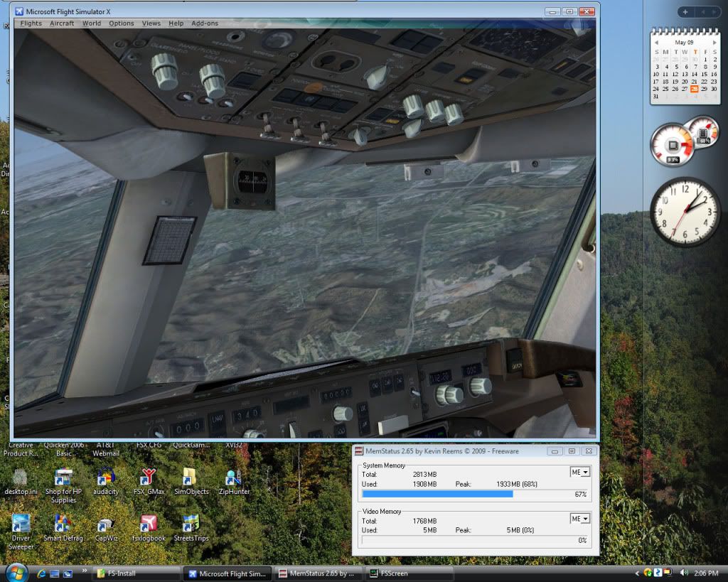Open the Add-ons menu
Image resolution: width=728 pixels, height=582 pixels.
pos(205,23)
